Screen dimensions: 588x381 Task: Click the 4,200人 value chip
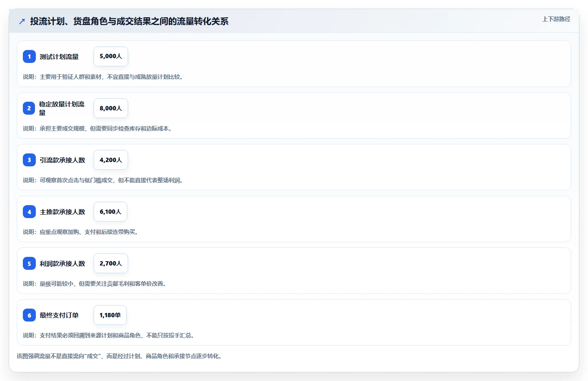(x=111, y=160)
